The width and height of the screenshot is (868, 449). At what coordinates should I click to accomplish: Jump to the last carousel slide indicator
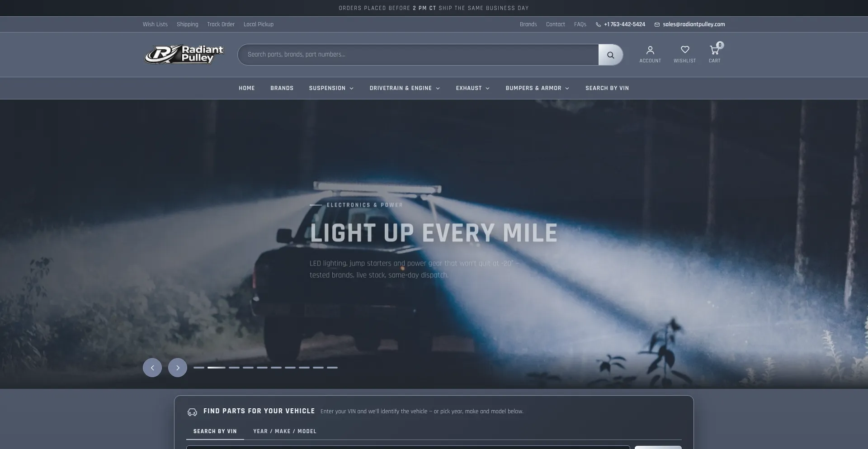click(x=332, y=368)
